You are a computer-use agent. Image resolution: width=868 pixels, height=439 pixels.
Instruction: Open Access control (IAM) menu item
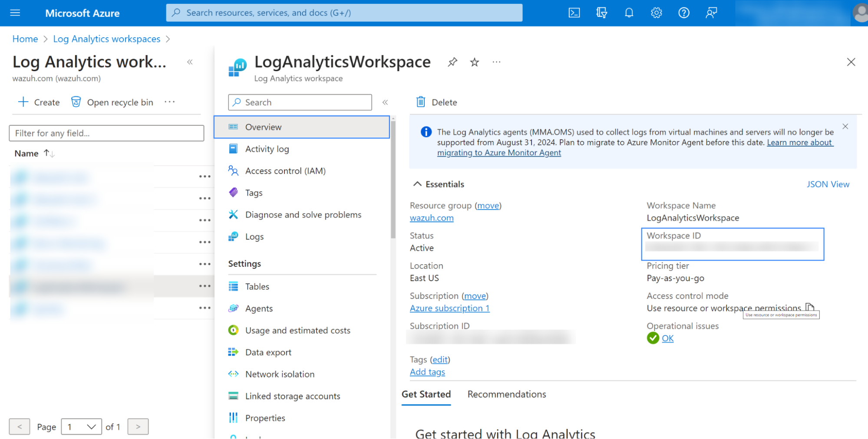pyautogui.click(x=285, y=171)
